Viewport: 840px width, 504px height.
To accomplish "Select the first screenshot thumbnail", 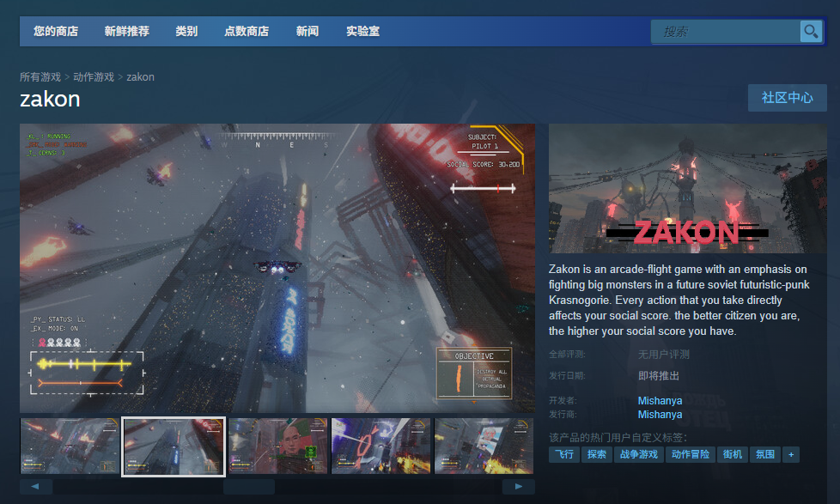I will [x=70, y=446].
